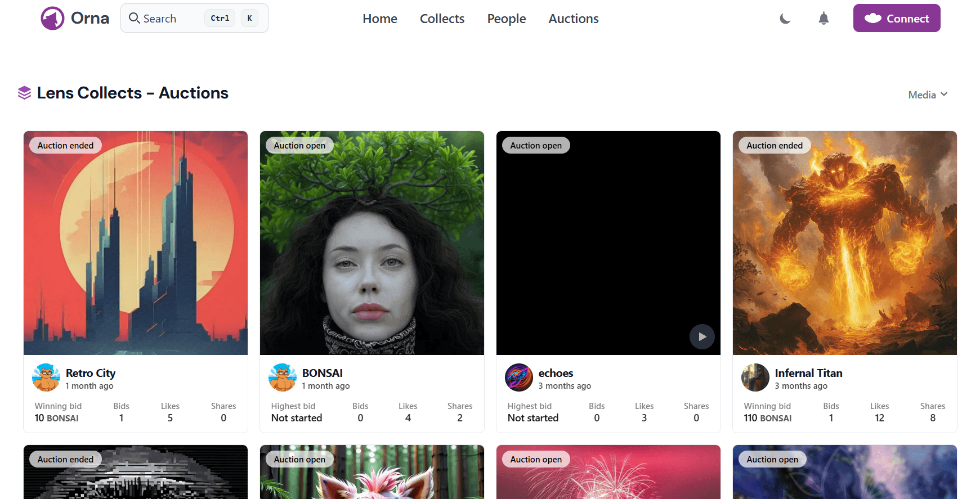Open the pink fireworks artwork thumbnail
The image size is (980, 499).
point(608,472)
